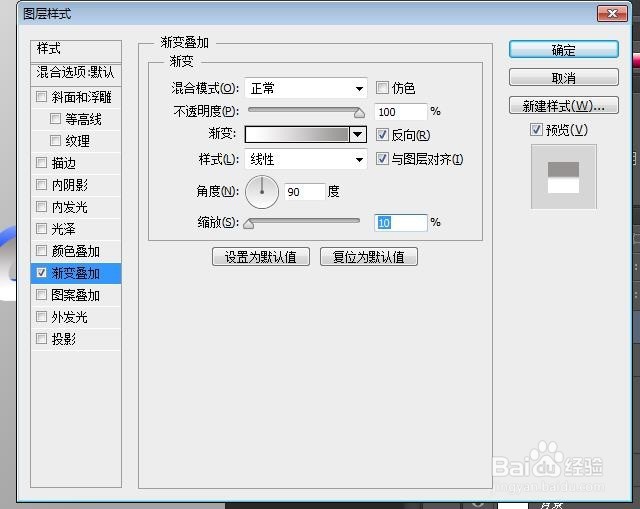640x509 pixels.
Task: Enable the 内发光 checkbox
Action: coord(41,207)
